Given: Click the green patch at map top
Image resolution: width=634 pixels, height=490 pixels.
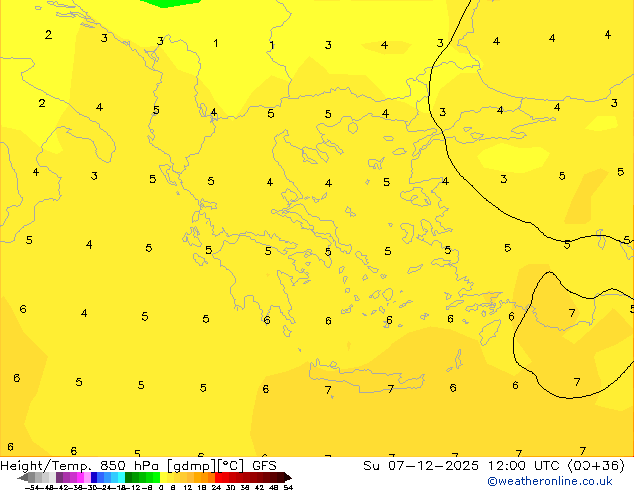Looking at the screenshot, I should [168, 3].
